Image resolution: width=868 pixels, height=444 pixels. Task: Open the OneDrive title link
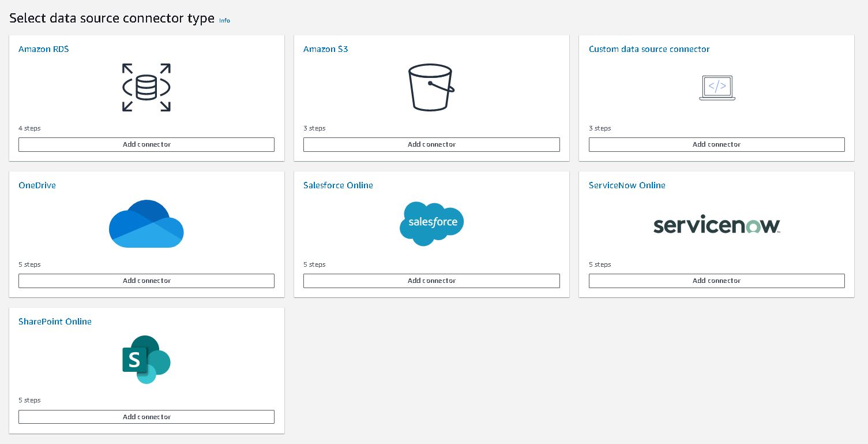pyautogui.click(x=37, y=185)
